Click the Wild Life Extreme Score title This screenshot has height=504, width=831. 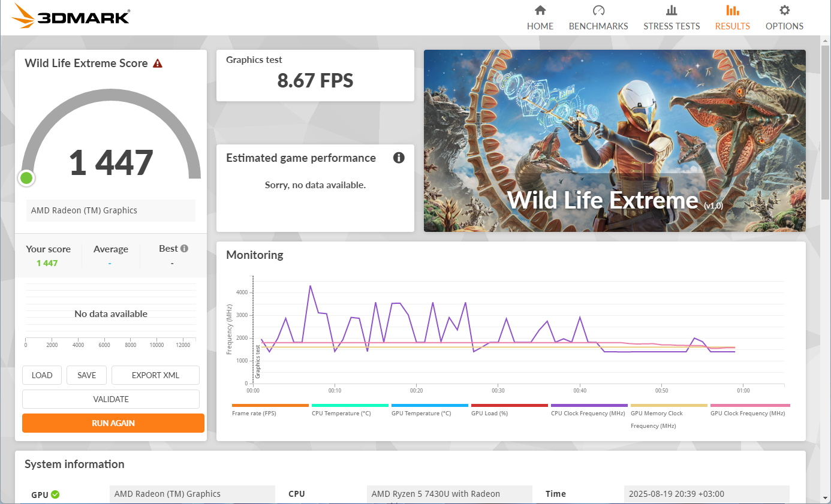pos(86,64)
